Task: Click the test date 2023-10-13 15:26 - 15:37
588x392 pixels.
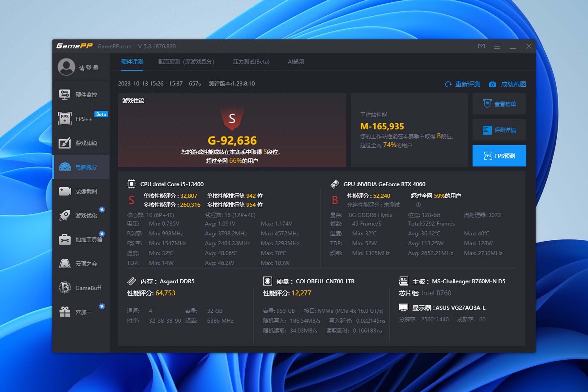Action: [150, 84]
